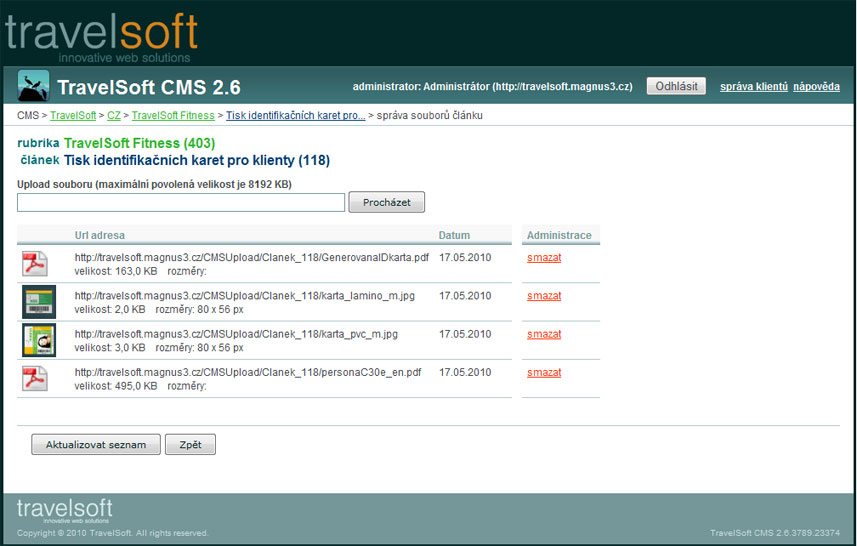The width and height of the screenshot is (857, 546).
Task: Delete GenerovanaIDkarta.pdf with smazat
Action: coord(544,257)
